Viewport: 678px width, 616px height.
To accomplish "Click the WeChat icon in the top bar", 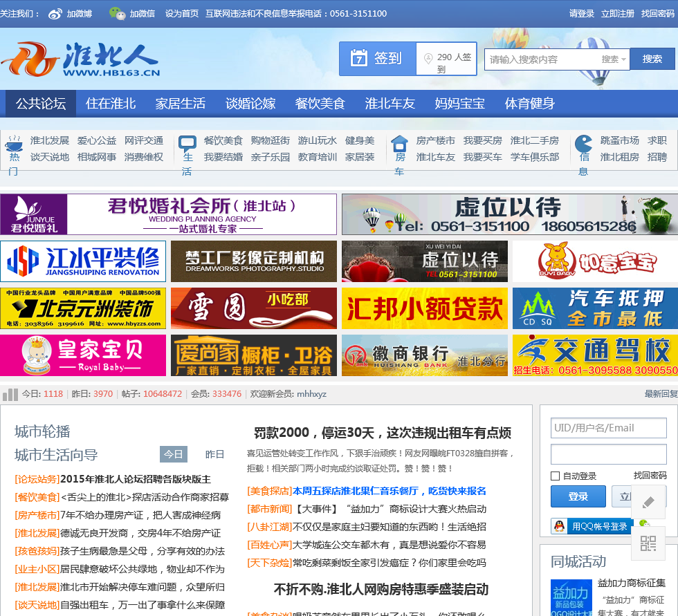I will tap(117, 13).
